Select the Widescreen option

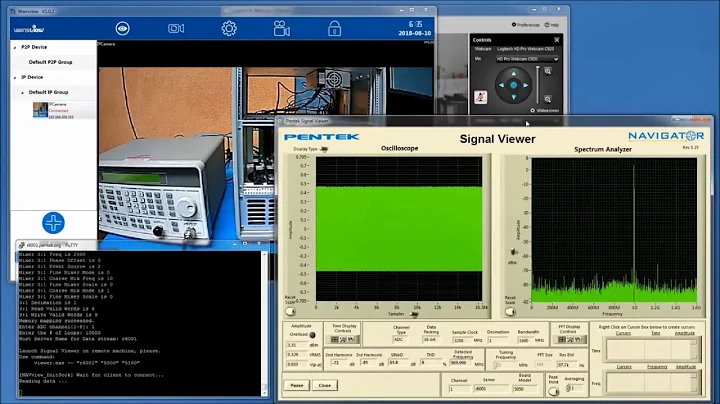545,111
